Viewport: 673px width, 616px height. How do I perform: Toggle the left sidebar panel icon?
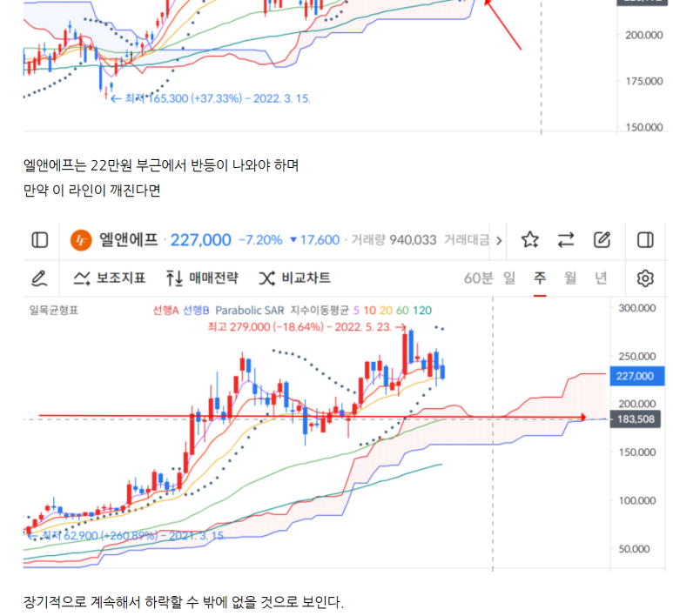(40, 240)
